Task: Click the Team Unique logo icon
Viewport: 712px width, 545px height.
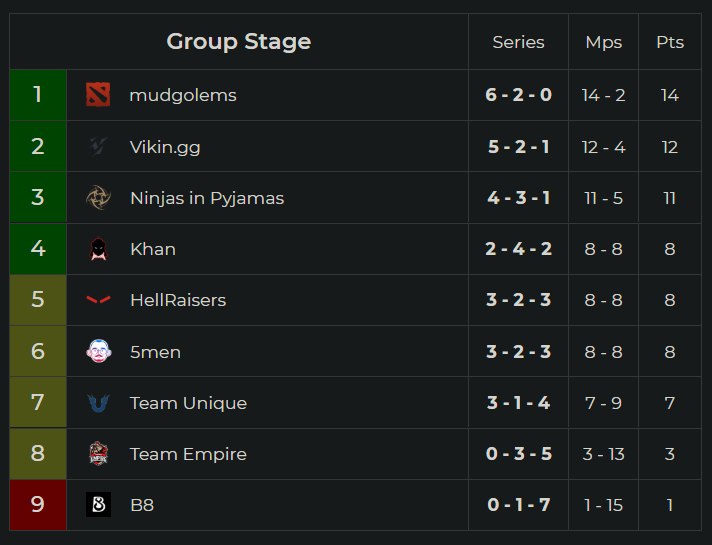Action: click(x=98, y=403)
